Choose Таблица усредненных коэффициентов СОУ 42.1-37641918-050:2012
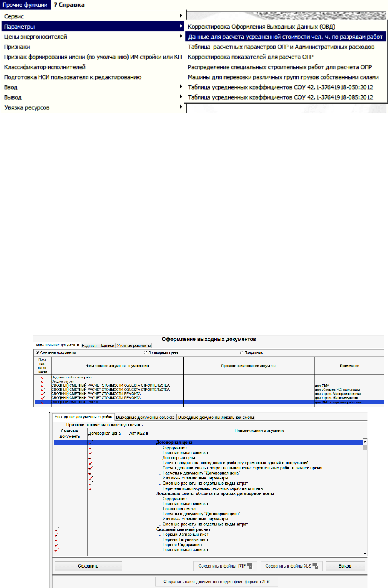The width and height of the screenshot is (388, 588). [x=280, y=87]
